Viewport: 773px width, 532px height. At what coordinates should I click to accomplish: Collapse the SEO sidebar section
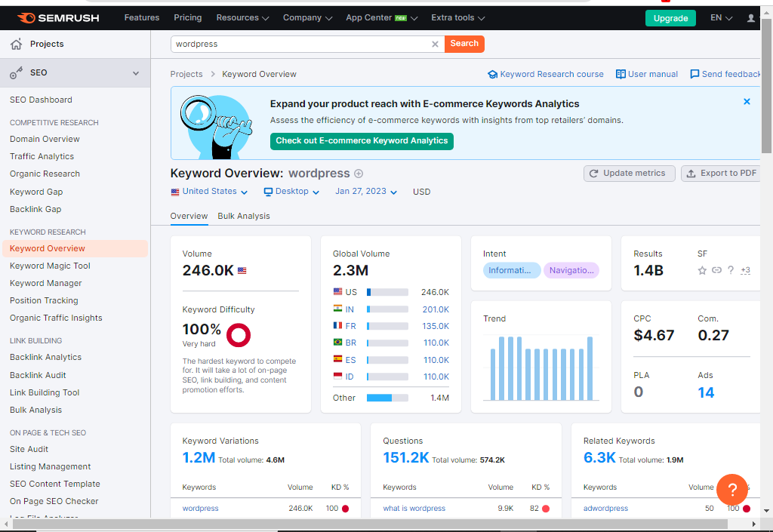(x=136, y=73)
